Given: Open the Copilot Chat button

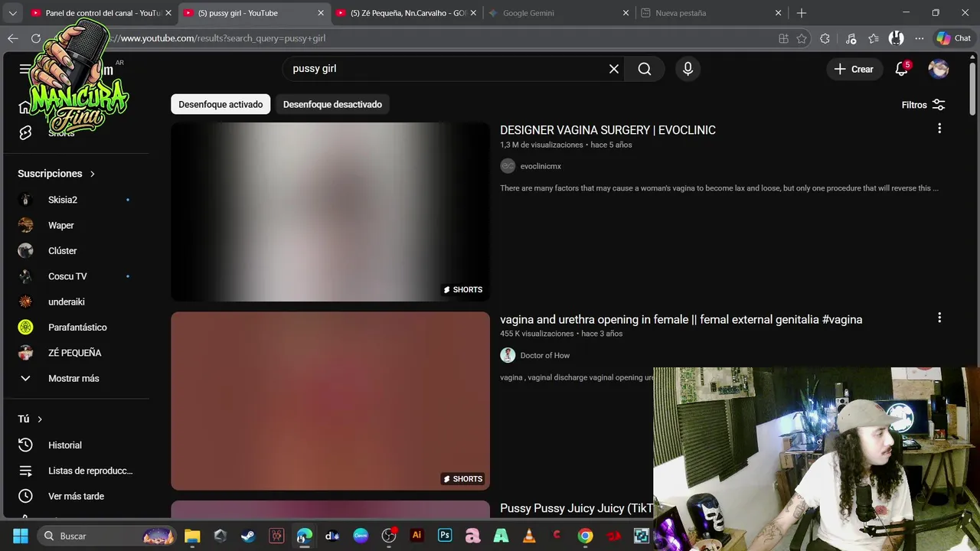Looking at the screenshot, I should [954, 38].
